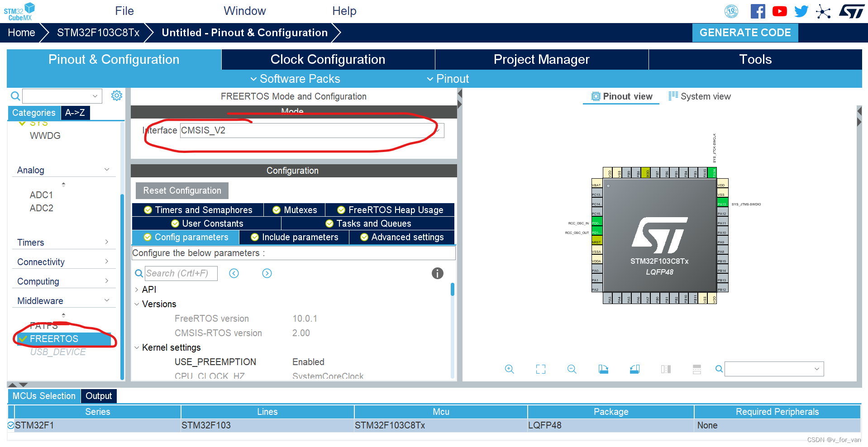Image resolution: width=868 pixels, height=447 pixels.
Task: Expand the Software Packs menu
Action: coord(295,79)
